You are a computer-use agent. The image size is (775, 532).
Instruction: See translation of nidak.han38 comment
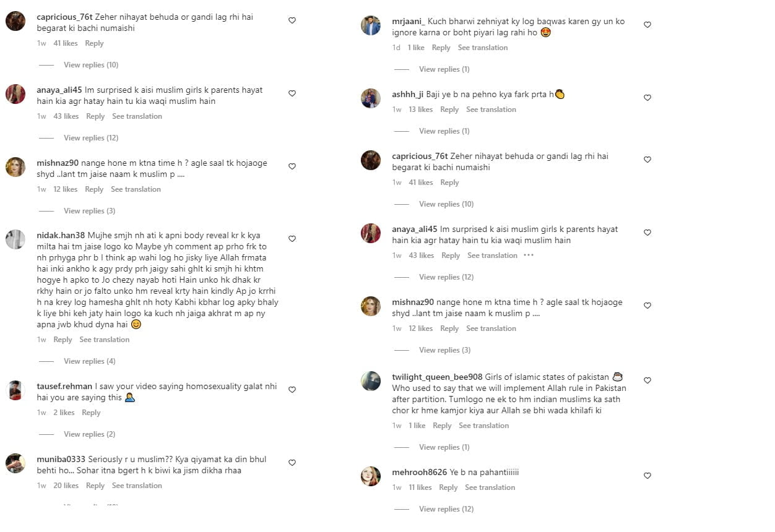(105, 340)
